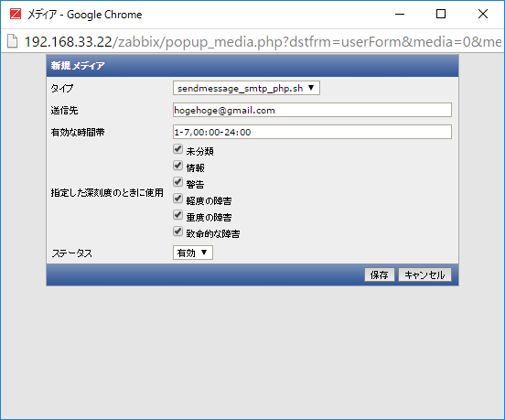Screen dimensions: 505x420
Task: Click the 有効な時間帯 label
Action: tap(78, 133)
